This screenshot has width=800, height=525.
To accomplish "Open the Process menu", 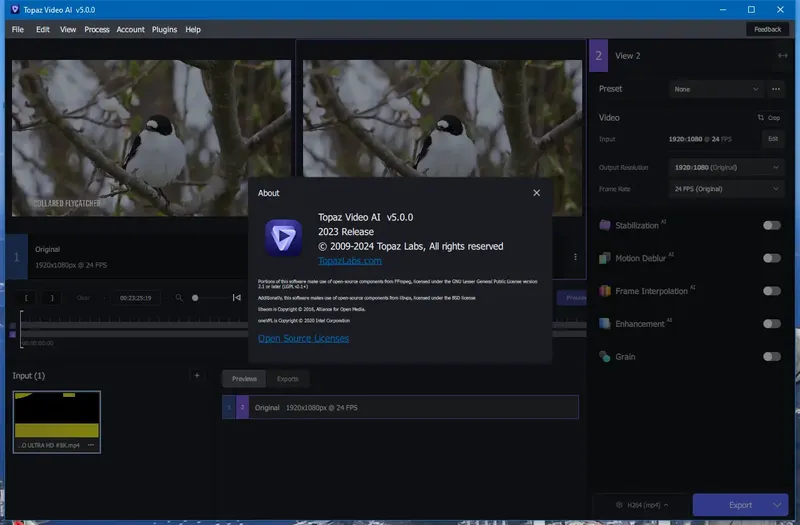I will tap(97, 30).
